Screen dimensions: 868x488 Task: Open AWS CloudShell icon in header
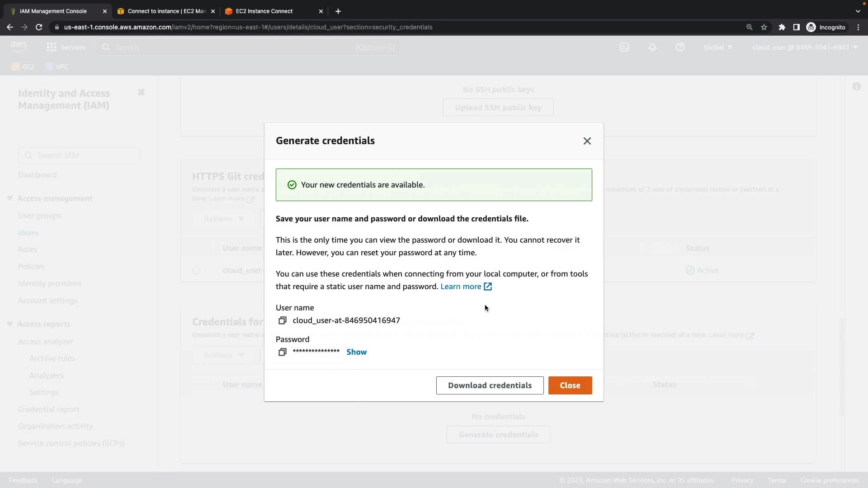pyautogui.click(x=624, y=47)
